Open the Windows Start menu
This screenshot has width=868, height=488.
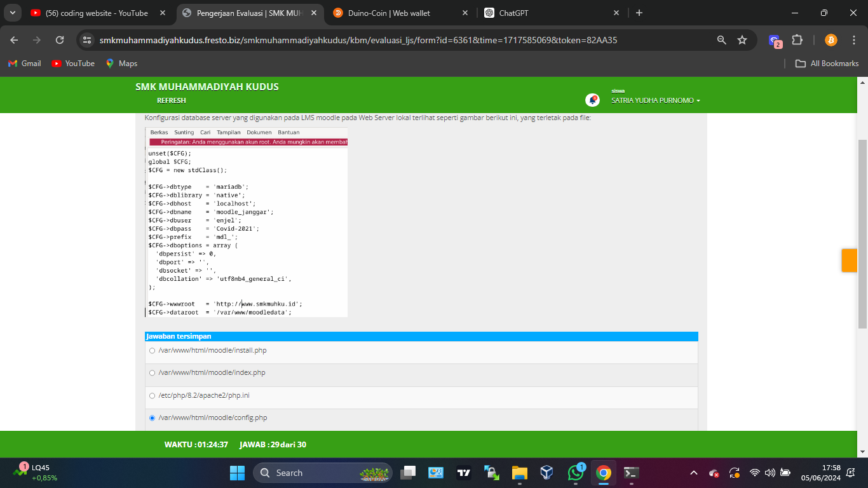[237, 473]
